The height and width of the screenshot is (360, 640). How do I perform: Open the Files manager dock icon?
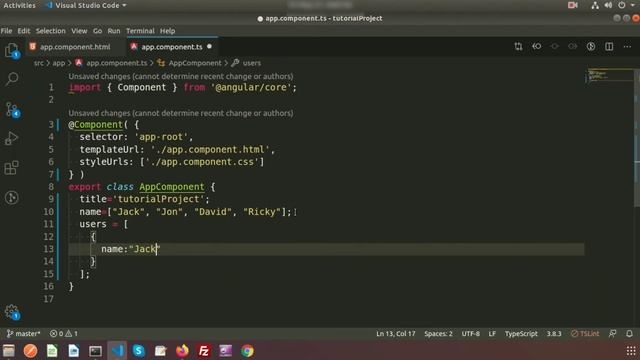pos(9,351)
